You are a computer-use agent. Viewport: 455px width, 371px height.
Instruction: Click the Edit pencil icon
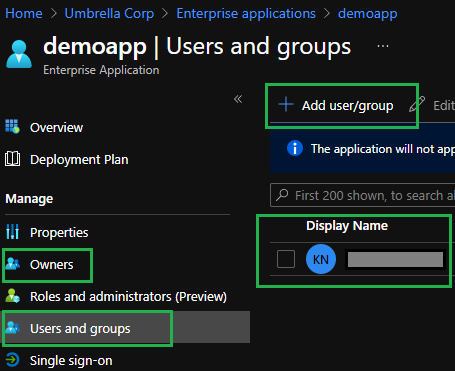pos(417,104)
